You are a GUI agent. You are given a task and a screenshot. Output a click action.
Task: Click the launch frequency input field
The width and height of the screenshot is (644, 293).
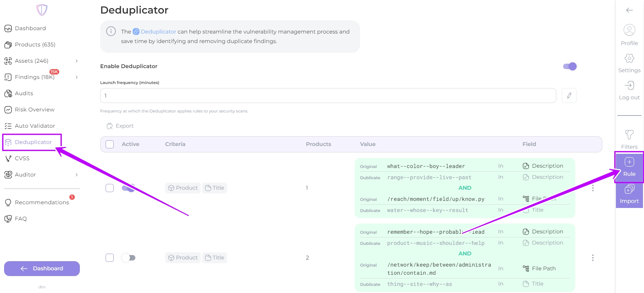point(328,96)
